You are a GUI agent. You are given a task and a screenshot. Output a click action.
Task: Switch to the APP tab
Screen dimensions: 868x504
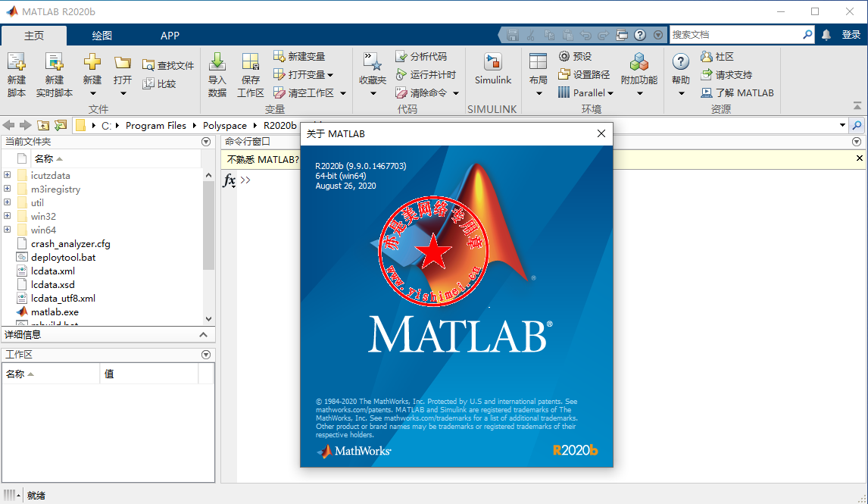coord(170,36)
